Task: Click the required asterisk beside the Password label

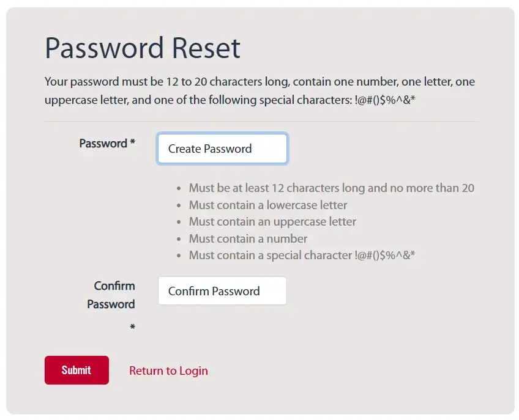Action: tap(132, 142)
